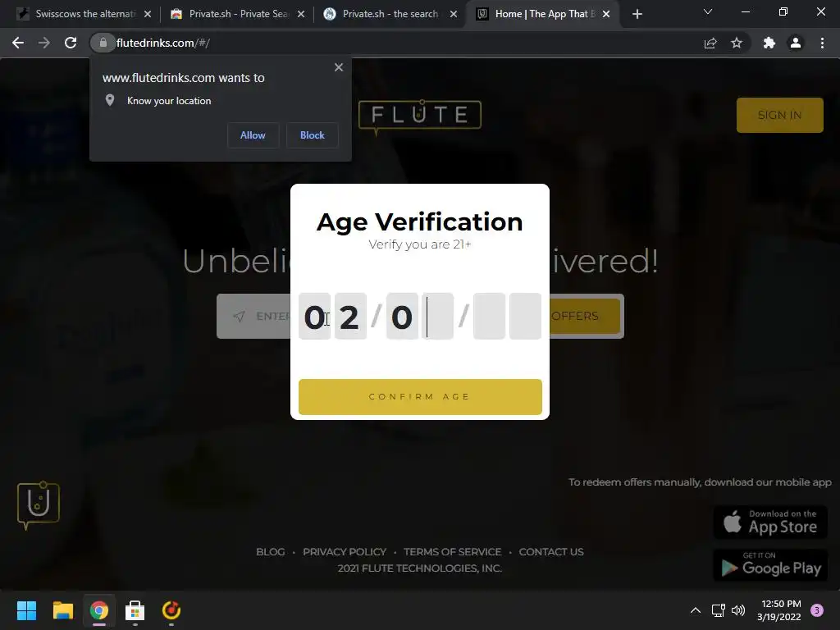The height and width of the screenshot is (630, 840).
Task: Click the address bar URL
Action: (x=163, y=43)
